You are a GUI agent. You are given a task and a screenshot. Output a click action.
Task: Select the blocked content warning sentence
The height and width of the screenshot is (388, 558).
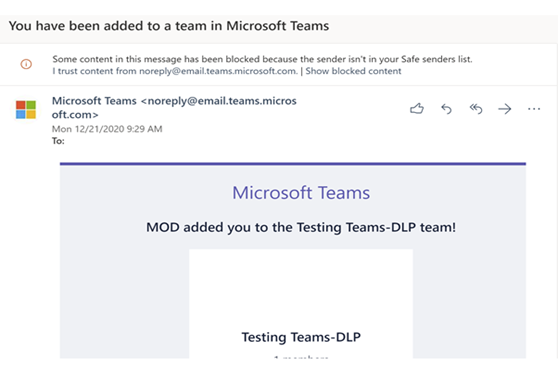pos(262,59)
